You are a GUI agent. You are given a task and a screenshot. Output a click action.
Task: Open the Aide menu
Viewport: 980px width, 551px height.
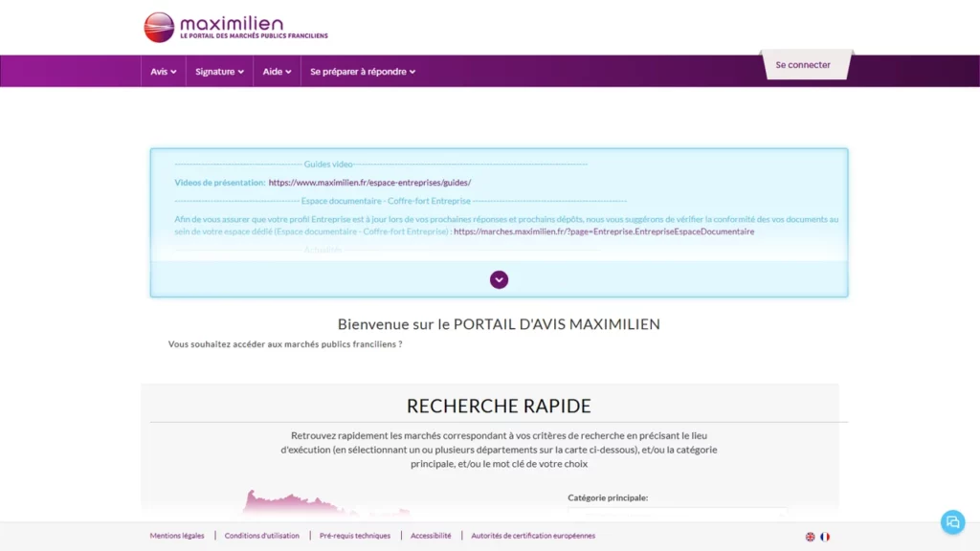tap(277, 71)
